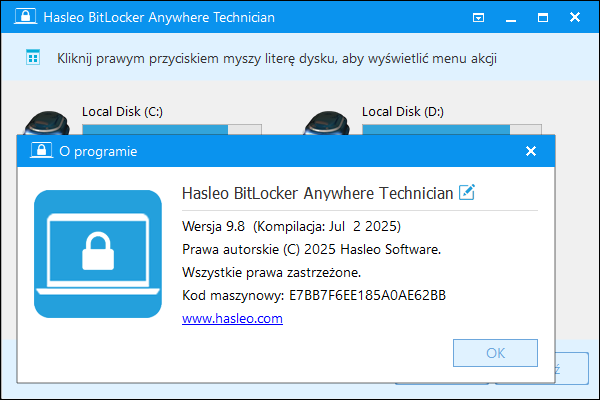
Task: Select the Local Disk (C:) drive icon
Action: [47, 122]
